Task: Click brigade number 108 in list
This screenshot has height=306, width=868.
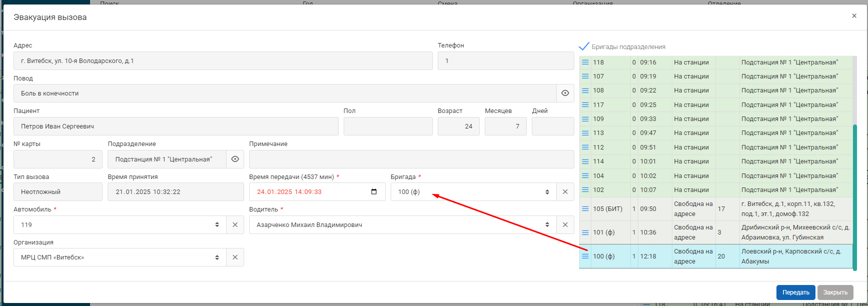Action: 598,90
